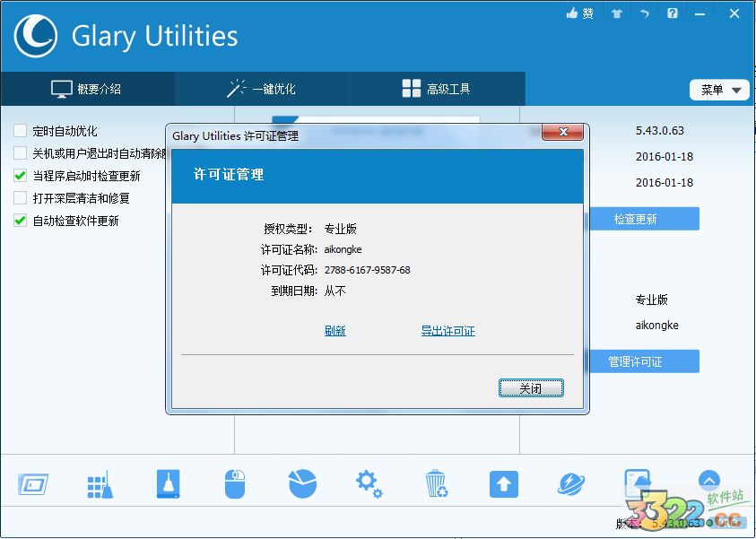Click the undo arrow icon in title bar
The height and width of the screenshot is (539, 756).
[644, 13]
